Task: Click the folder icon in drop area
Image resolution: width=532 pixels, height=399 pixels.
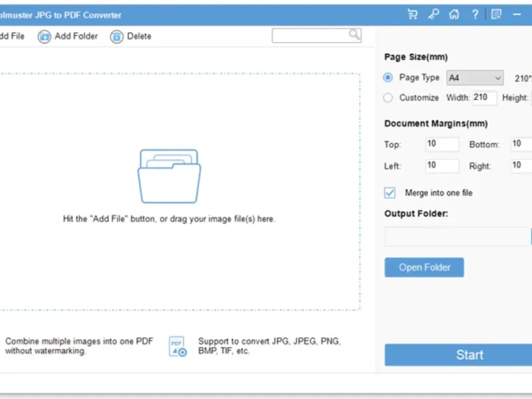Action: [x=169, y=176]
